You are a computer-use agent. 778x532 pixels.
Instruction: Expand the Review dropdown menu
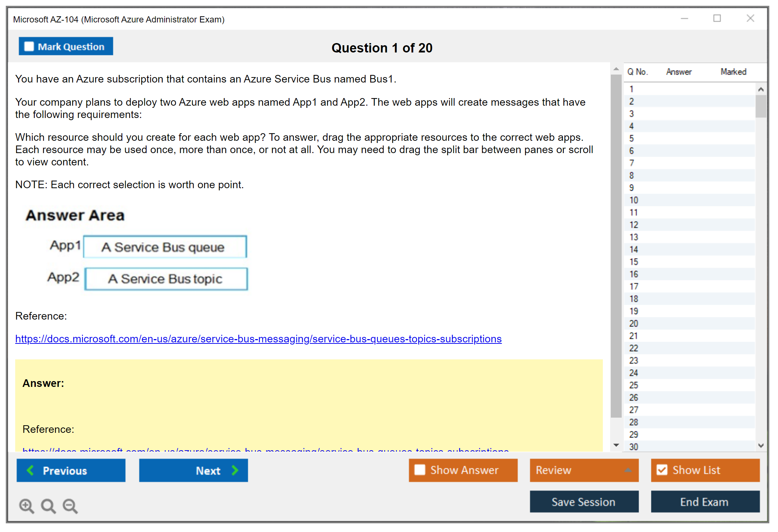coord(628,470)
